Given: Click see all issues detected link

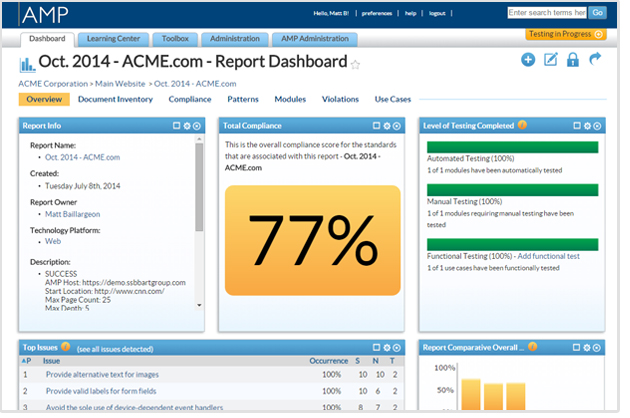Looking at the screenshot, I should coord(115,349).
